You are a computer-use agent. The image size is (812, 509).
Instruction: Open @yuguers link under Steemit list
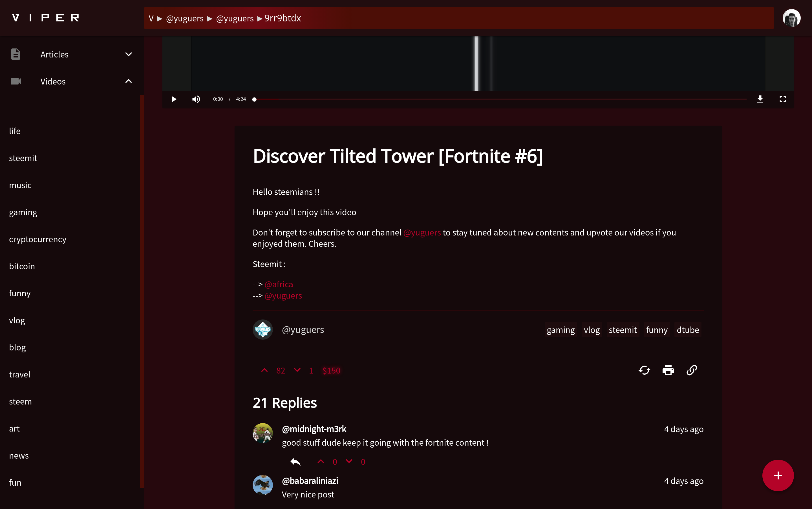(x=283, y=295)
